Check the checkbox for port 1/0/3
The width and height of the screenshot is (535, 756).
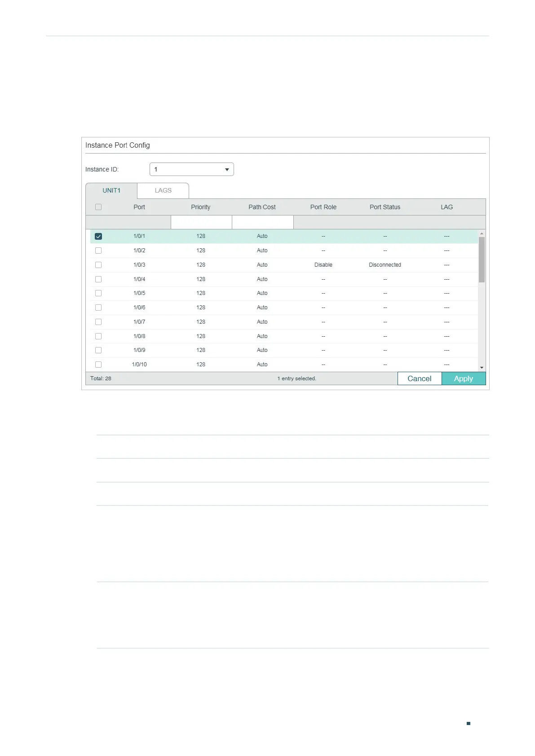(x=98, y=265)
